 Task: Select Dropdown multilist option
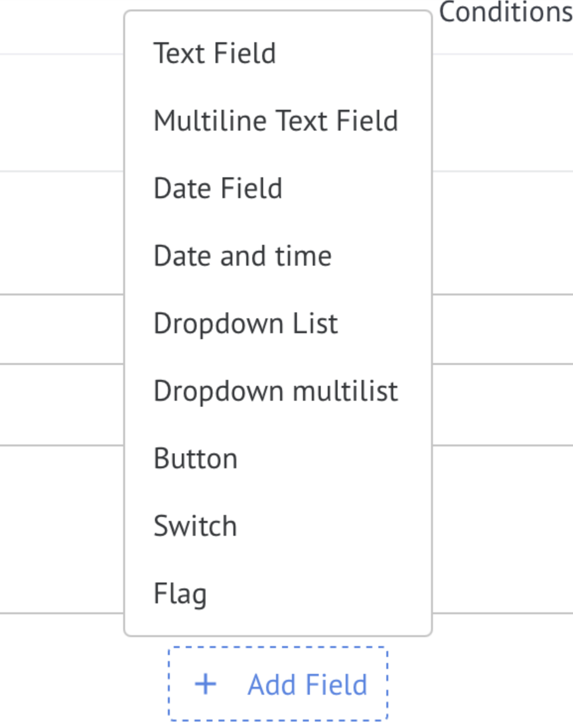[278, 391]
